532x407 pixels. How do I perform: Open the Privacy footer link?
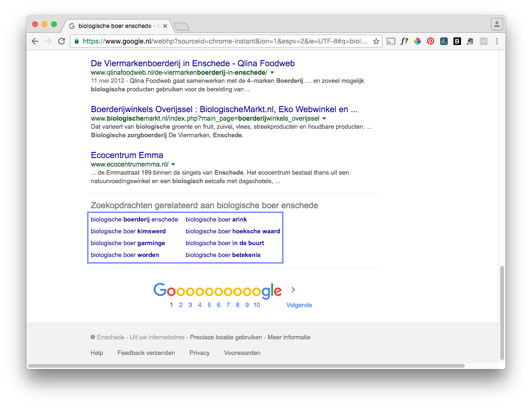click(200, 353)
